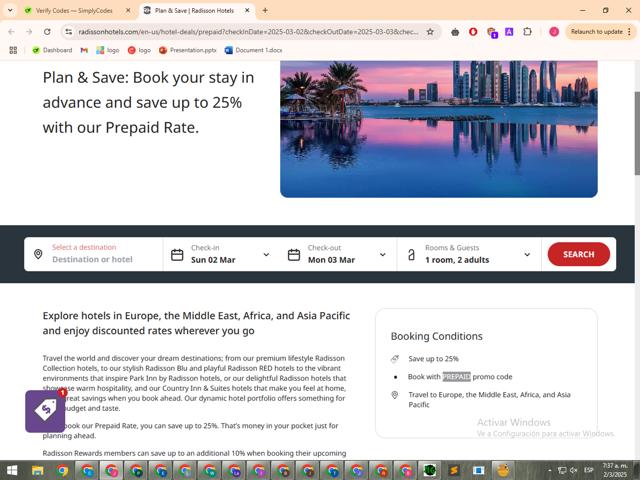Open the Presentation.pptx bookmark
640x480 pixels.
188,50
